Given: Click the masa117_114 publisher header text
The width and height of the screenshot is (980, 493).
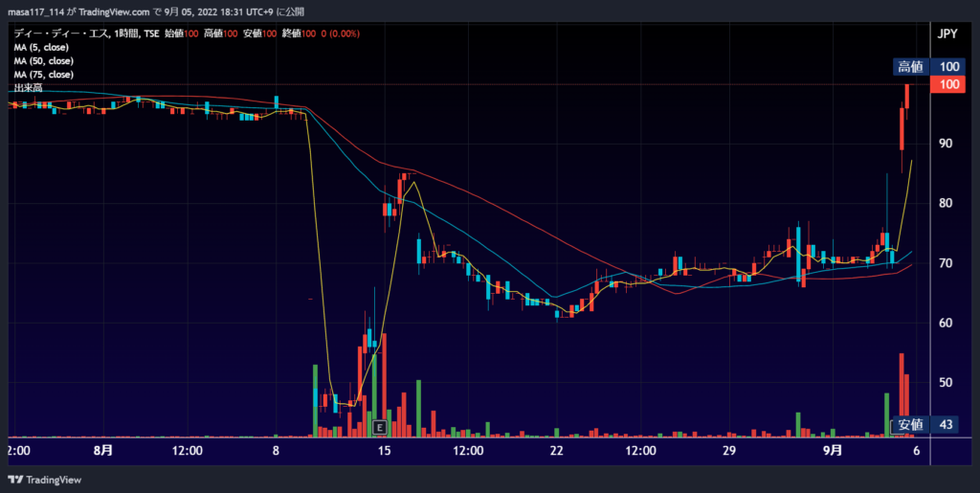Looking at the screenshot, I should pos(35,11).
